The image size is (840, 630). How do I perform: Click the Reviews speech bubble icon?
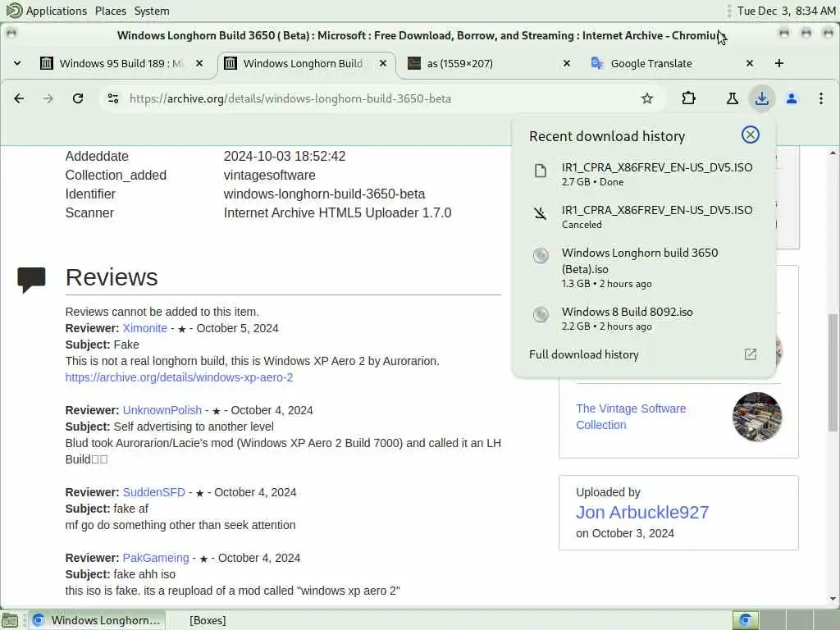click(x=31, y=280)
